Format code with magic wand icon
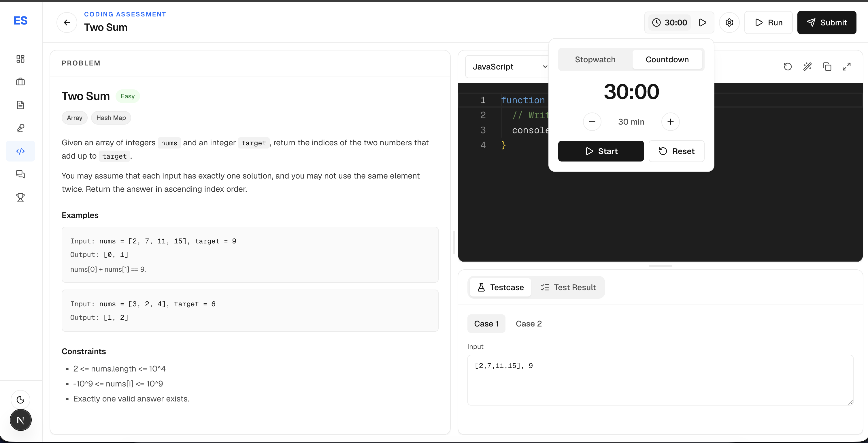Viewport: 868px width, 443px height. [807, 67]
